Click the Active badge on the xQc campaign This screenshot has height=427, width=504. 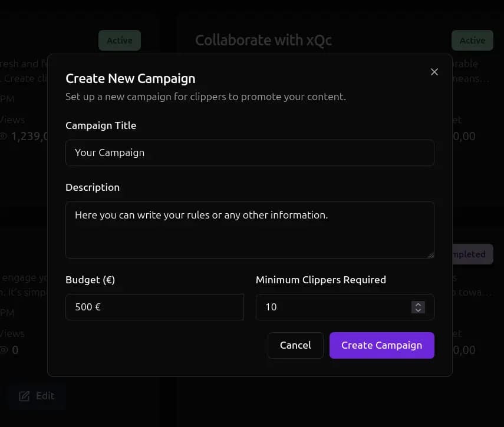click(472, 40)
